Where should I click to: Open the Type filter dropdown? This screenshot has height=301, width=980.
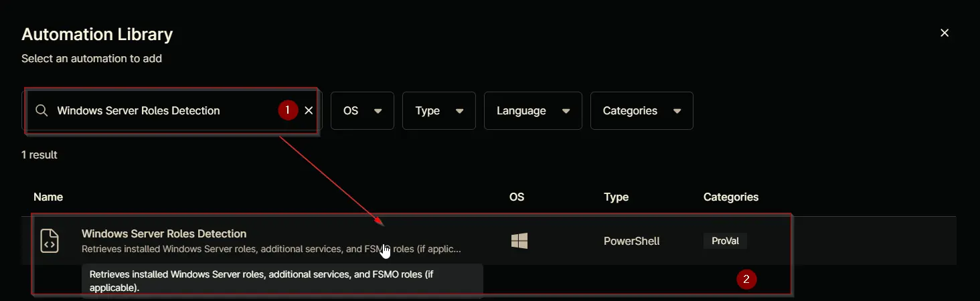coord(439,110)
